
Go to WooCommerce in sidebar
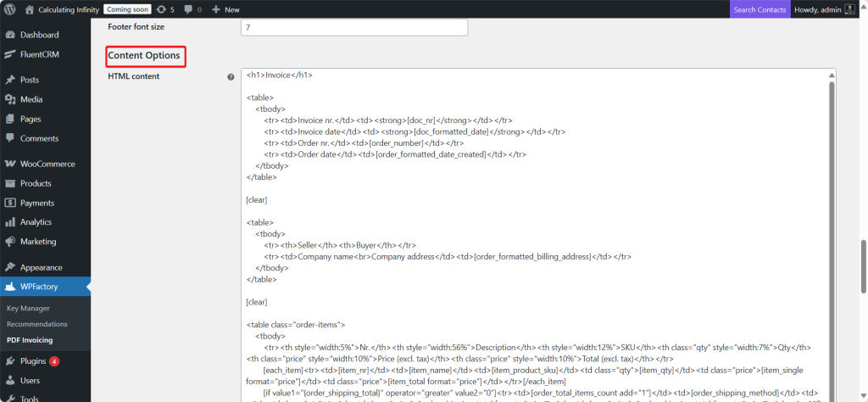pos(47,164)
